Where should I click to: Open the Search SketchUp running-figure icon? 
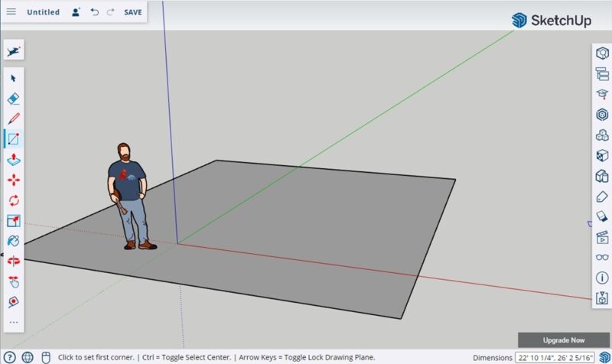pos(14,50)
